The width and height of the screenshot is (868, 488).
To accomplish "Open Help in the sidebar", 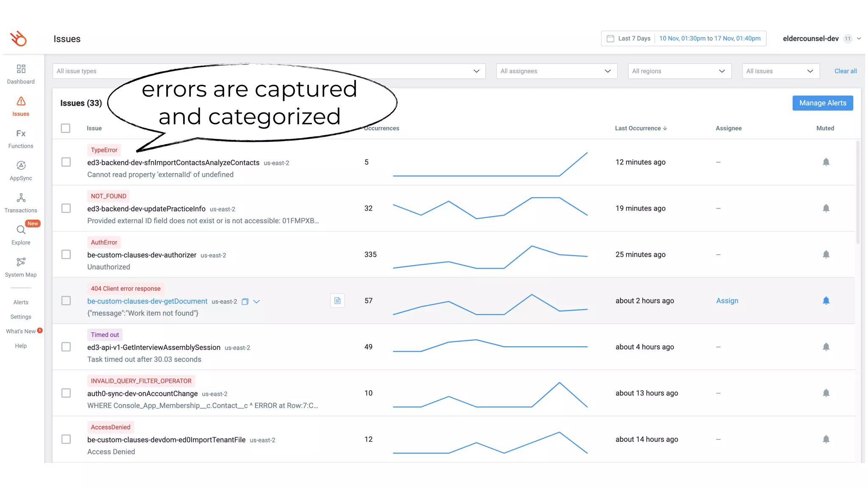I will [21, 346].
